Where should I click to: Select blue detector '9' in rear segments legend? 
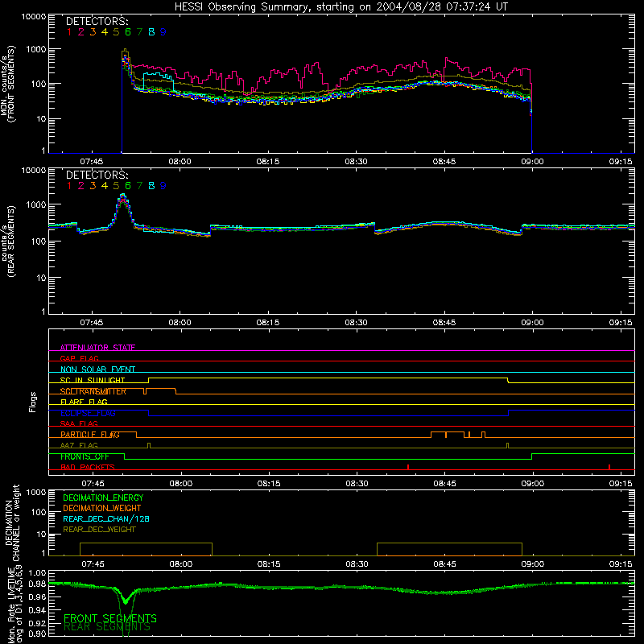tap(163, 186)
